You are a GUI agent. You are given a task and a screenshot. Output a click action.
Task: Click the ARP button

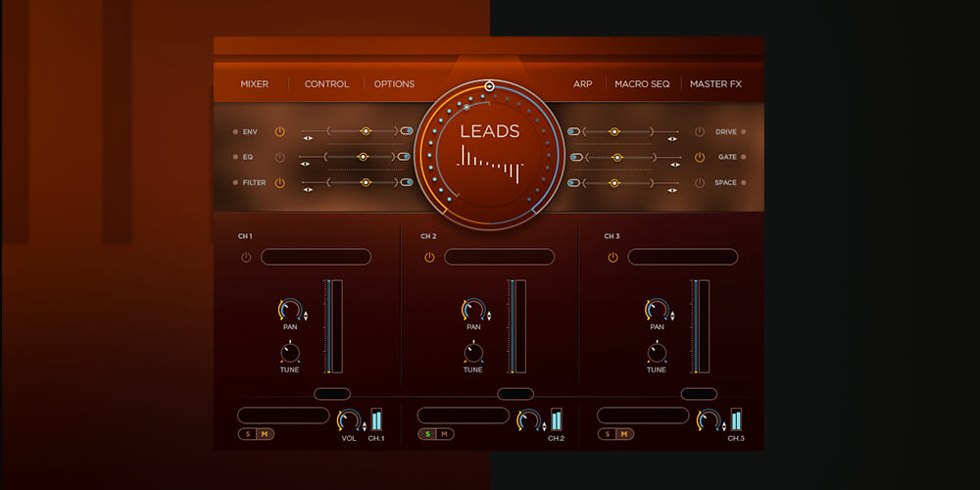pos(582,84)
